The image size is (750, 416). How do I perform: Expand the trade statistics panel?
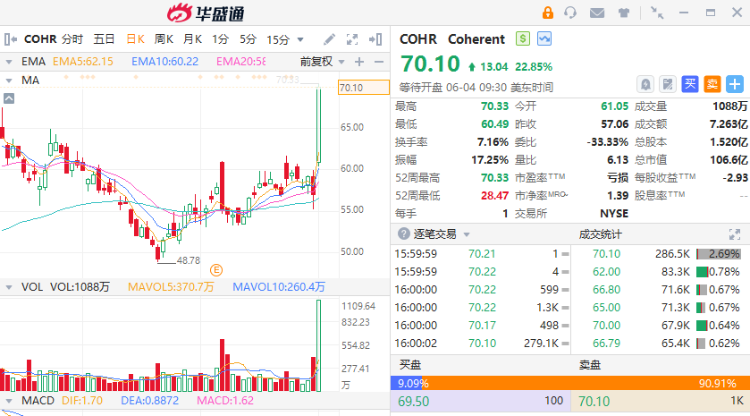(734, 234)
